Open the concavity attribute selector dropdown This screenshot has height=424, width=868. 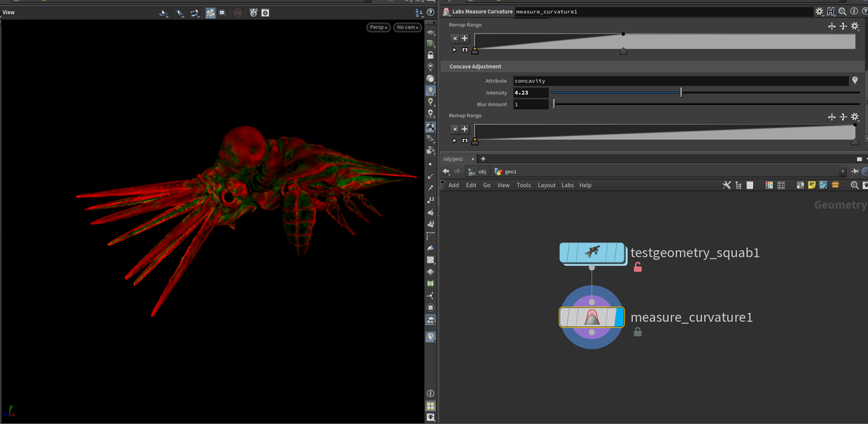(x=855, y=81)
